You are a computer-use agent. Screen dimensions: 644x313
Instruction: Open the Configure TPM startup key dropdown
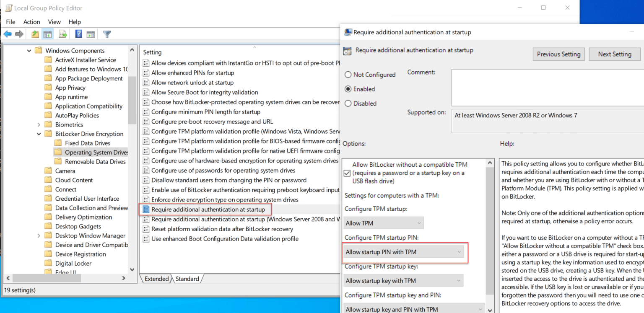coord(403,280)
